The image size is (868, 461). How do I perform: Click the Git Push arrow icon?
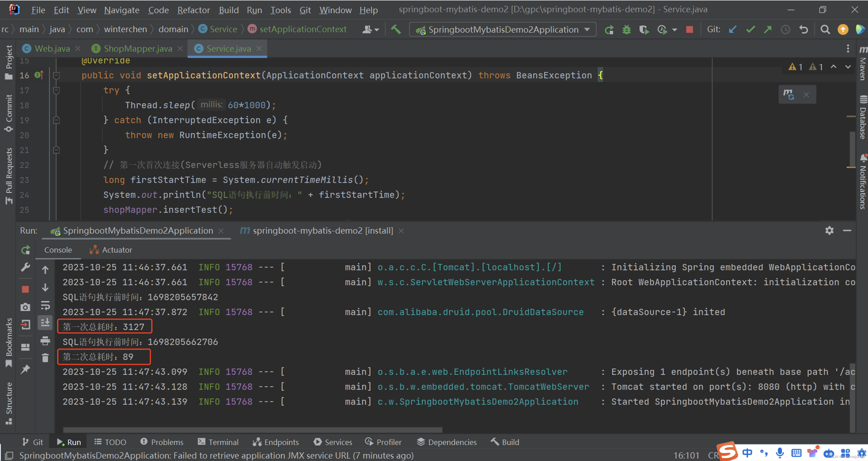768,30
